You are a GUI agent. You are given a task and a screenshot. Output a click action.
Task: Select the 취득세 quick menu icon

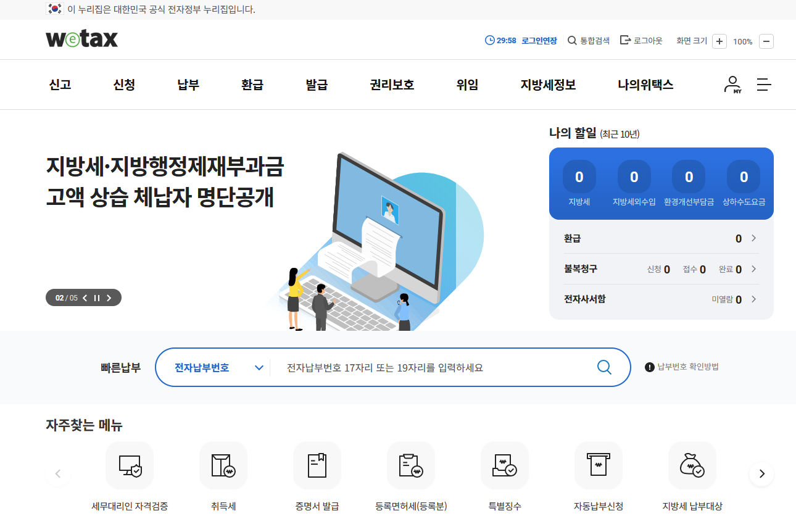tap(223, 465)
